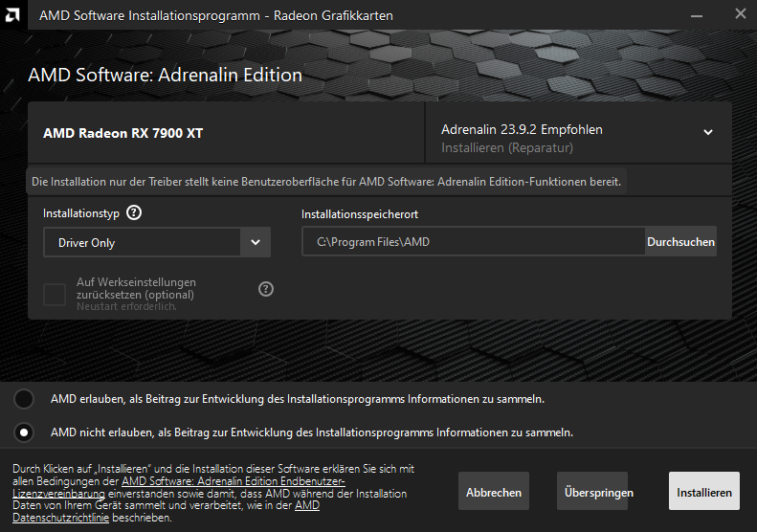
Task: Close the AMD installer window
Action: pyautogui.click(x=740, y=14)
